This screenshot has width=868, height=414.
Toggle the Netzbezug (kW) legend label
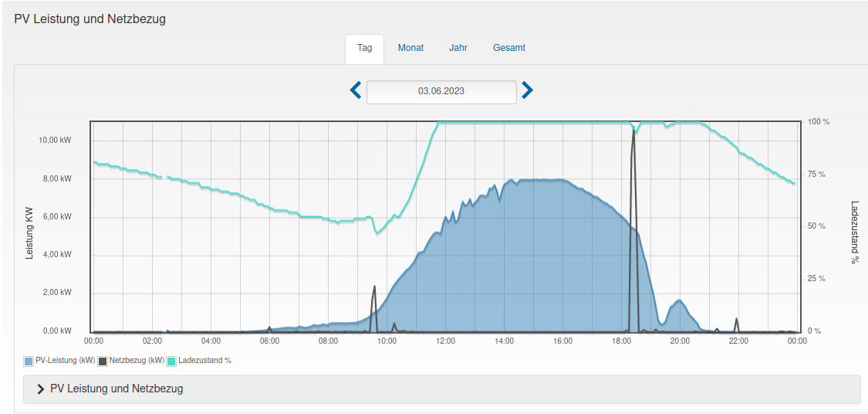[137, 360]
